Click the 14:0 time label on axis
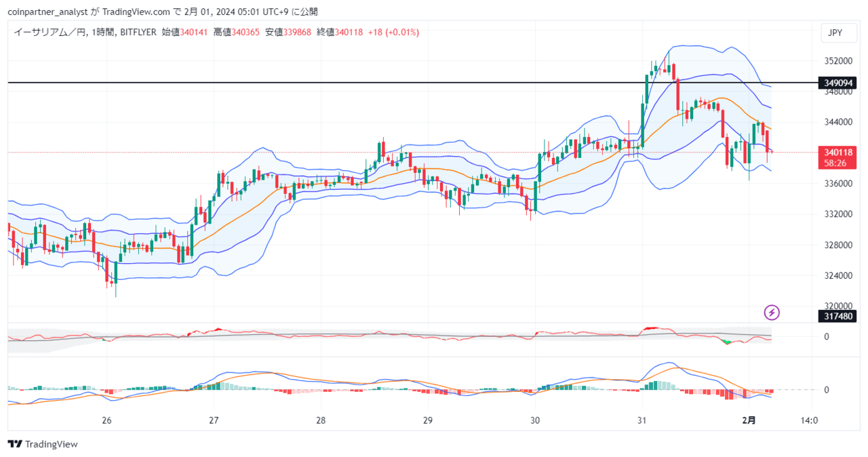Viewport: 868px width, 457px height. point(810,420)
